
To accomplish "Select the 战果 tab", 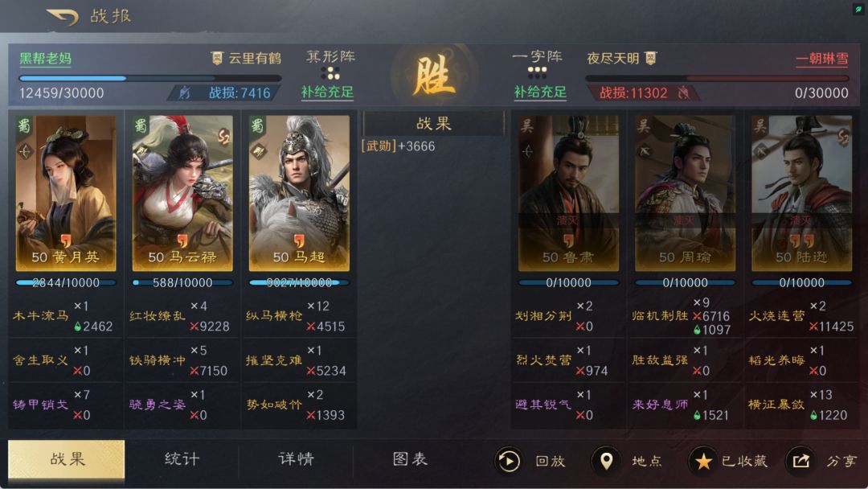I will (67, 459).
